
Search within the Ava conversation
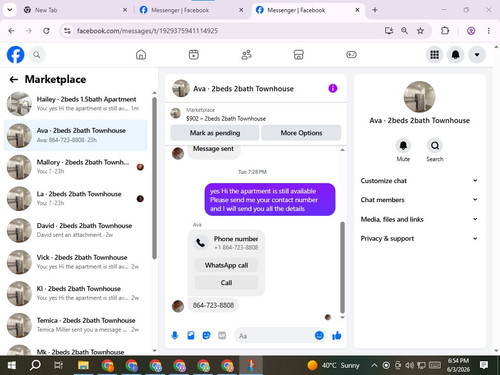pos(435,146)
